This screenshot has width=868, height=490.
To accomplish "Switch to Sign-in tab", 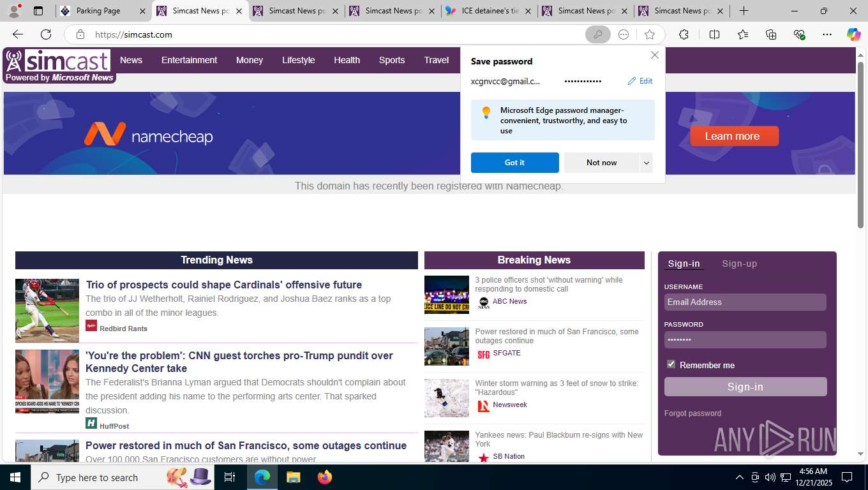I will tap(684, 264).
